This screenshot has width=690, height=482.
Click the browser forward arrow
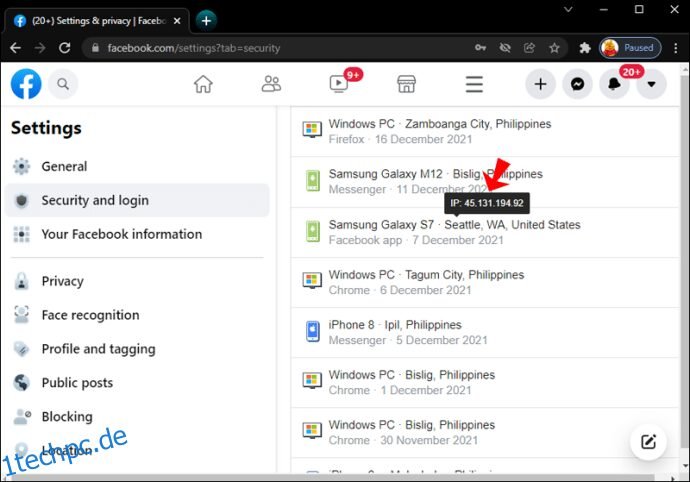tap(40, 48)
